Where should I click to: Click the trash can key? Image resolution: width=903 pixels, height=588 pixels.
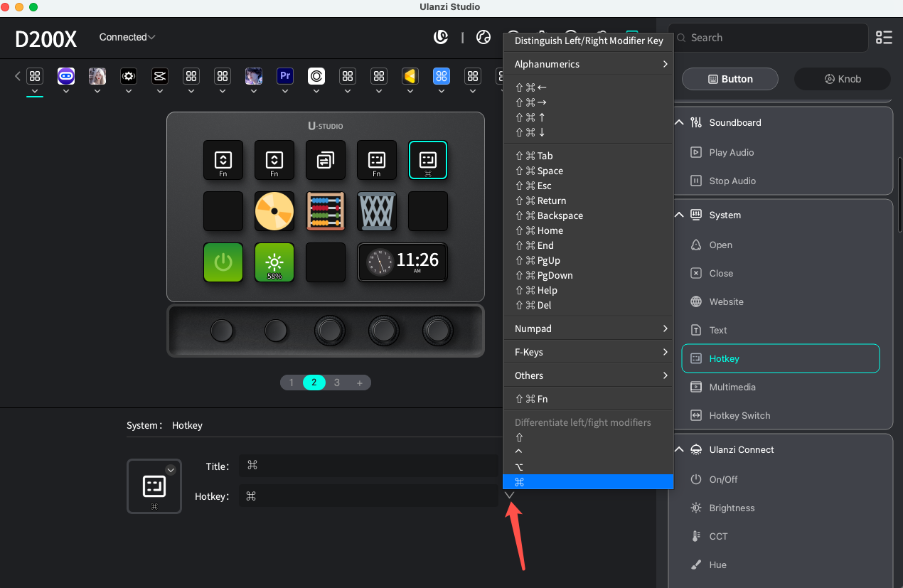377,211
